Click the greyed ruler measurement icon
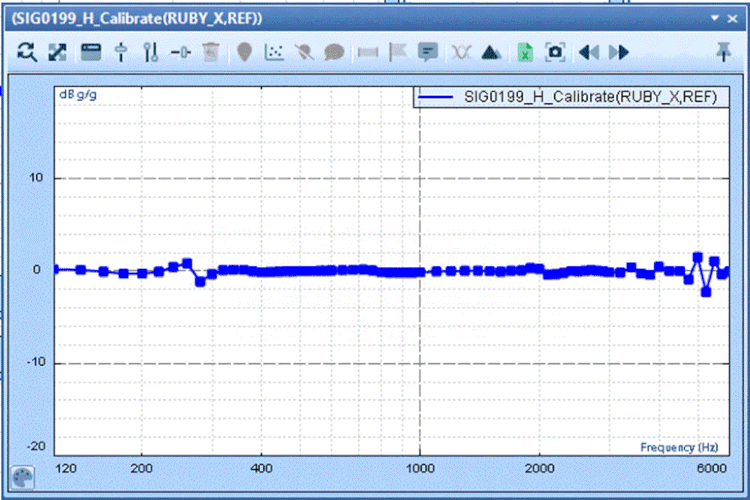750x500 pixels. 368,52
